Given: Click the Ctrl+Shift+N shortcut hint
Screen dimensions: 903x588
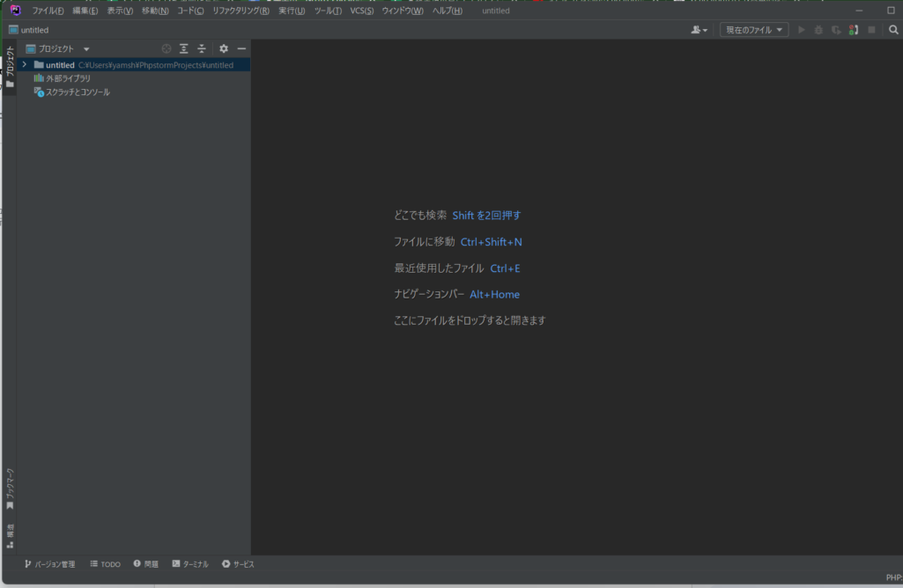Looking at the screenshot, I should click(492, 242).
